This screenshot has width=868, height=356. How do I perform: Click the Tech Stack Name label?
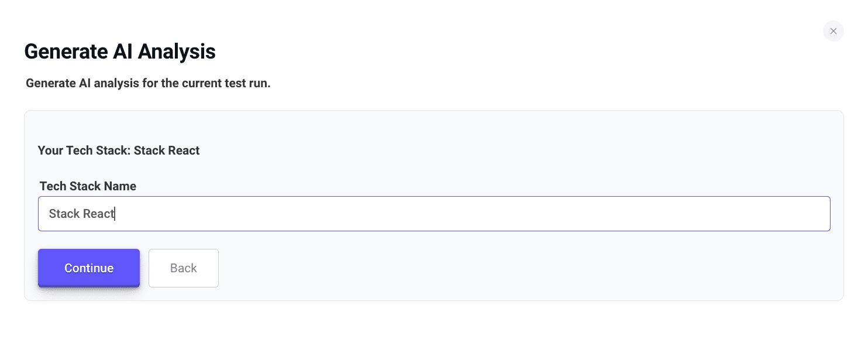88,186
